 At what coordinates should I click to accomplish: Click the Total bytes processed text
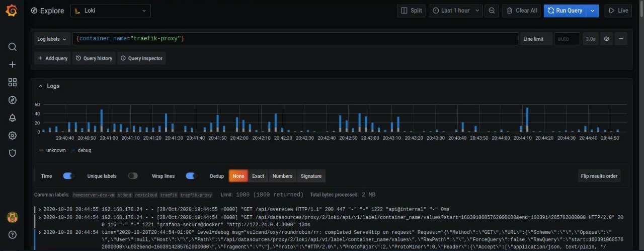pyautogui.click(x=343, y=195)
